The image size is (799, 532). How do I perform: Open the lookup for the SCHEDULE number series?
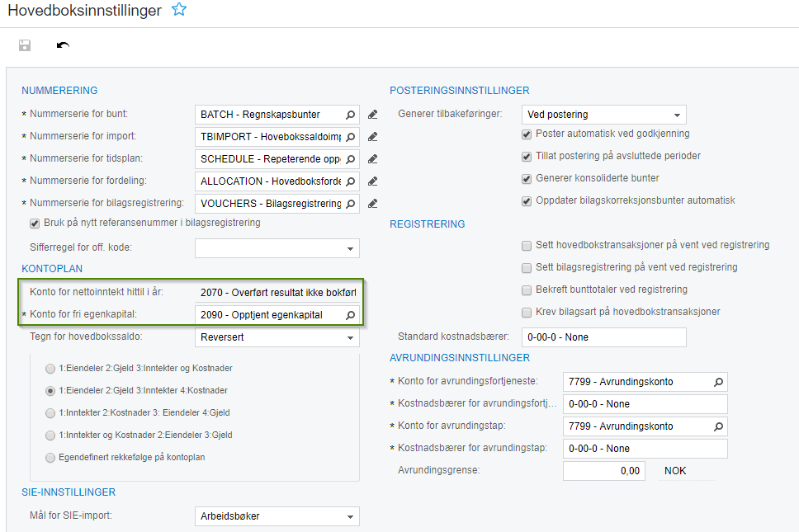350,159
